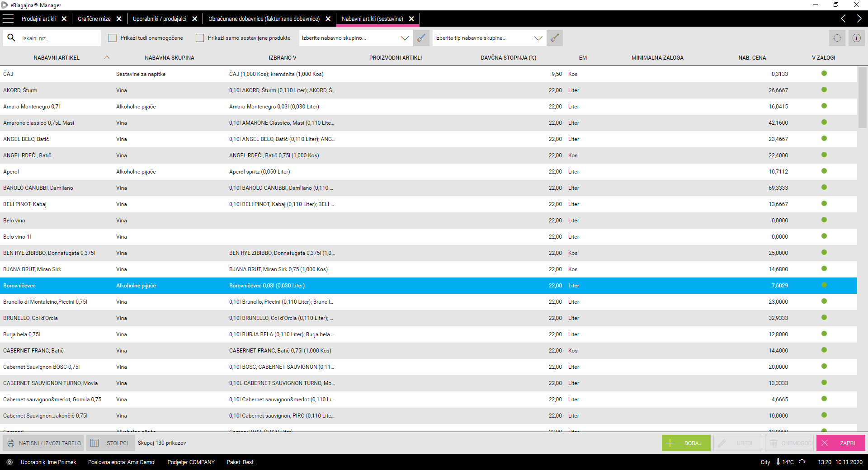Enable Prikaži samo sestavljene produkte checkbox
The width and height of the screenshot is (868, 470).
tap(200, 38)
